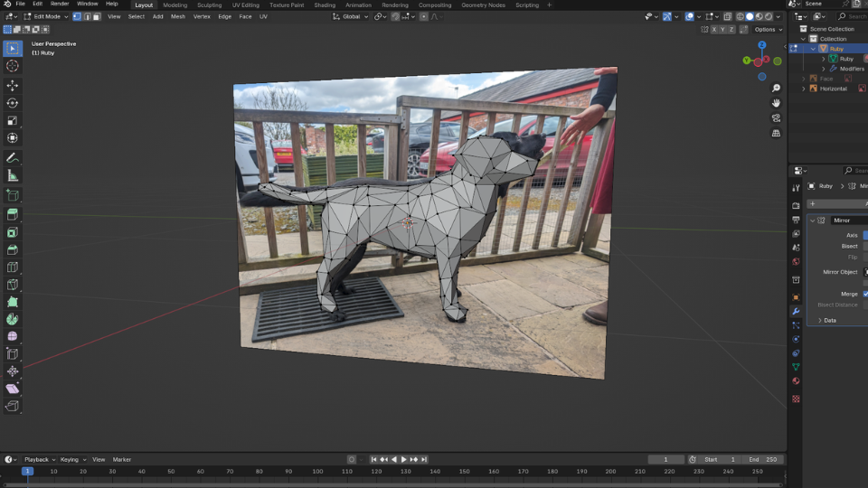The height and width of the screenshot is (488, 868).
Task: Click the Options button in viewport header
Action: (x=766, y=29)
